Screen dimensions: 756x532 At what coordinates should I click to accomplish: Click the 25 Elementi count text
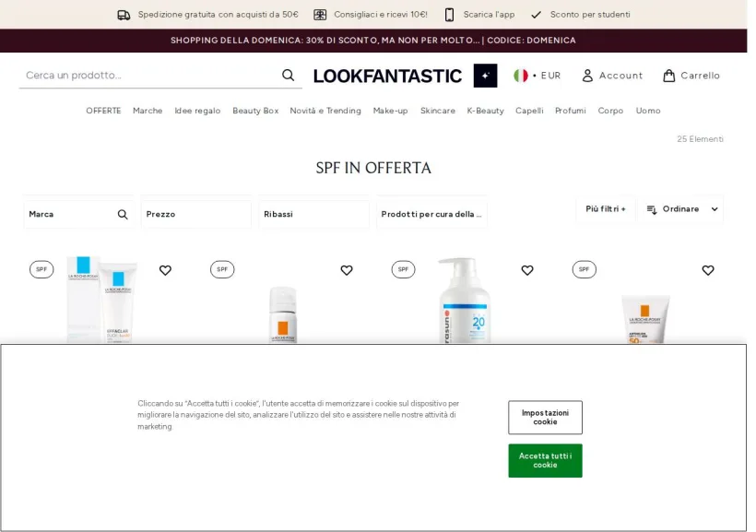[x=700, y=139]
